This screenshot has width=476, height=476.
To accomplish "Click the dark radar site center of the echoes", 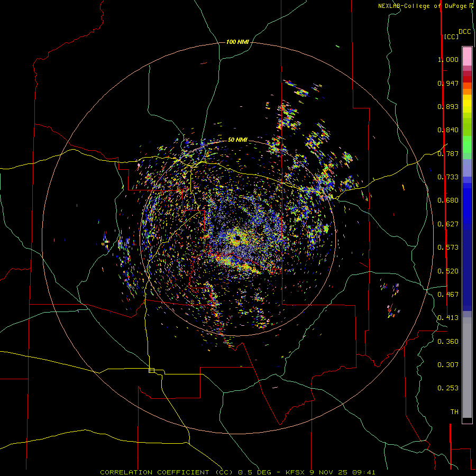I will point(237,237).
